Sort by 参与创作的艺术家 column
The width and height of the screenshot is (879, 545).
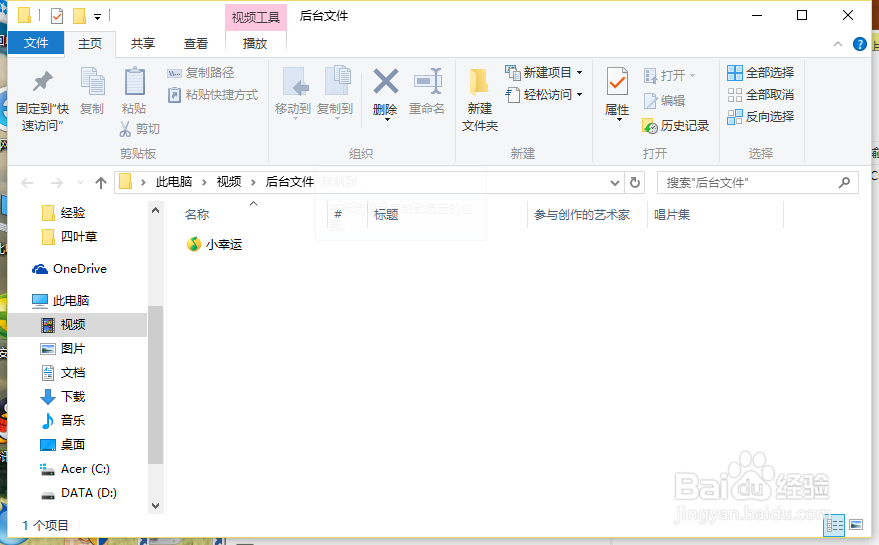[x=582, y=215]
